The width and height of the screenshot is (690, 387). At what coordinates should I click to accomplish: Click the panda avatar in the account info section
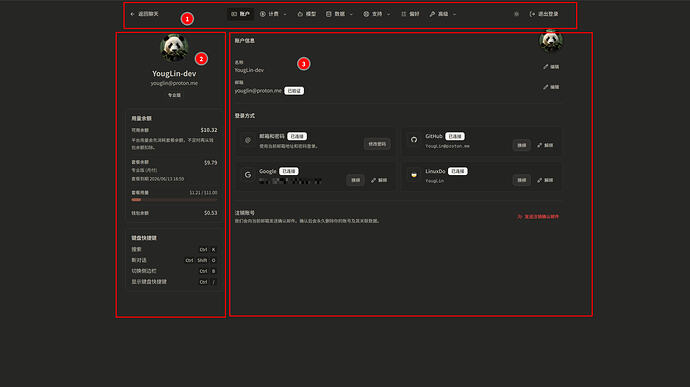(551, 41)
